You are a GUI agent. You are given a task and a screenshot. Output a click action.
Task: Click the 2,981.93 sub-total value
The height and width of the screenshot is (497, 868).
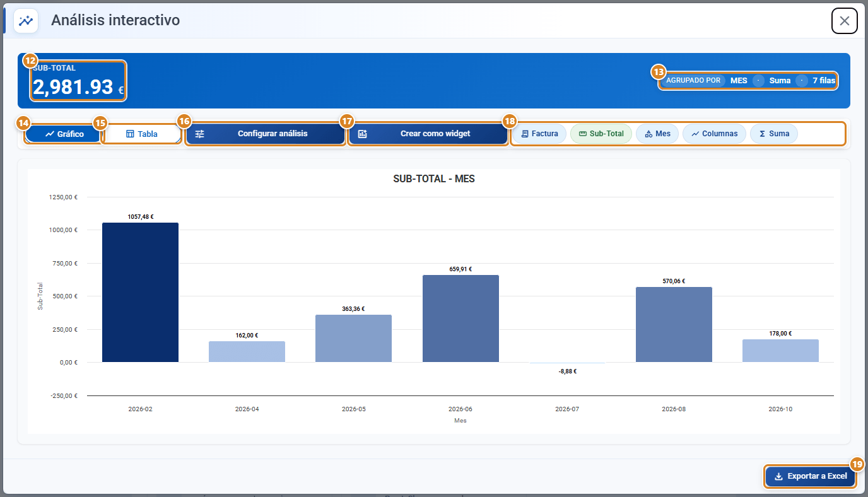coord(73,87)
